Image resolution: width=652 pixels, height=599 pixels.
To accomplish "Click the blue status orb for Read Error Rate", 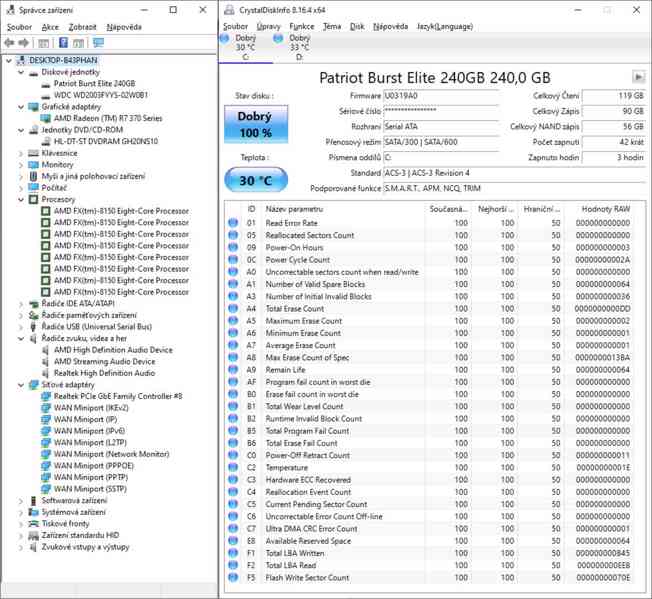I will (233, 223).
